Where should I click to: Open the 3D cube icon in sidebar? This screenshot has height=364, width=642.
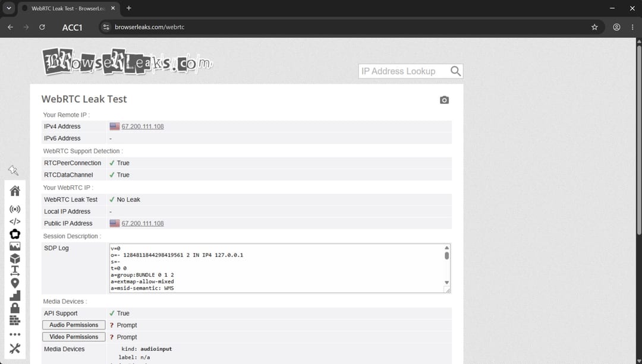pos(15,258)
